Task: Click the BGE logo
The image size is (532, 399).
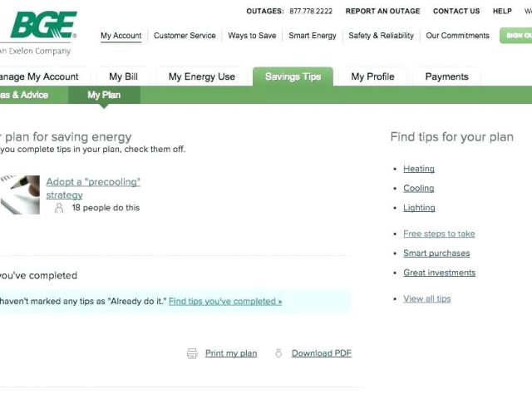Action: [42, 27]
